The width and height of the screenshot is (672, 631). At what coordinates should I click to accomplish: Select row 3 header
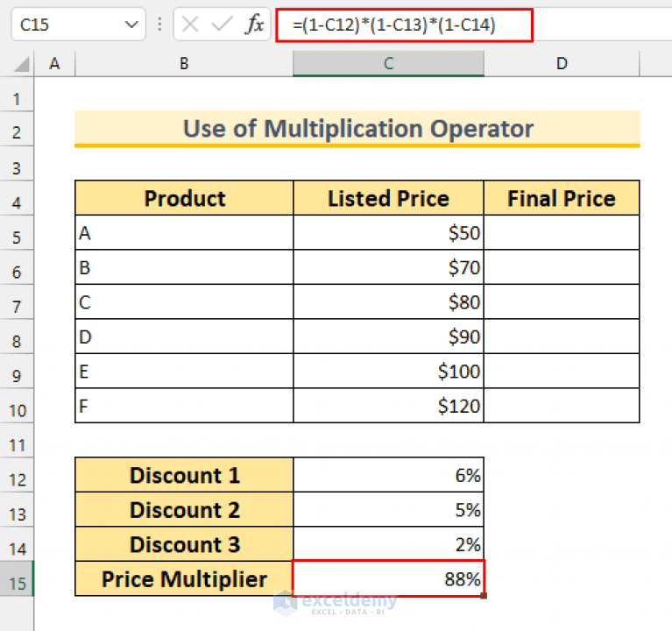click(x=17, y=164)
